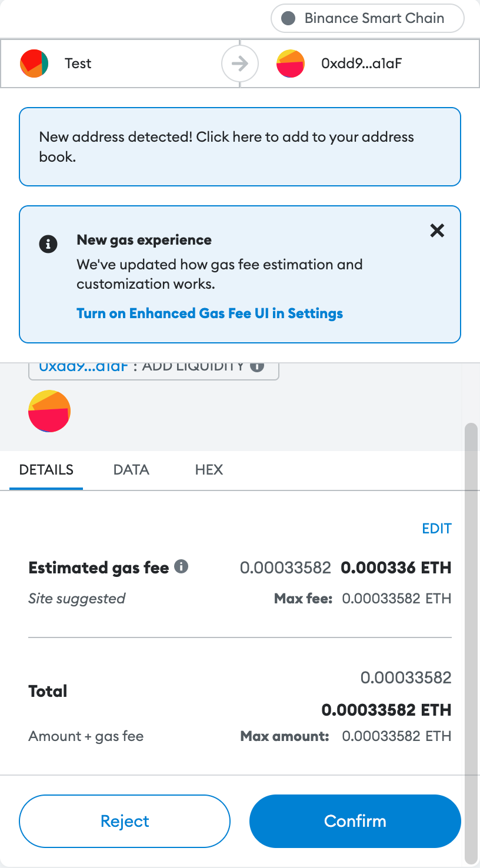480x868 pixels.
Task: Switch to the DATA tab
Action: pos(131,470)
